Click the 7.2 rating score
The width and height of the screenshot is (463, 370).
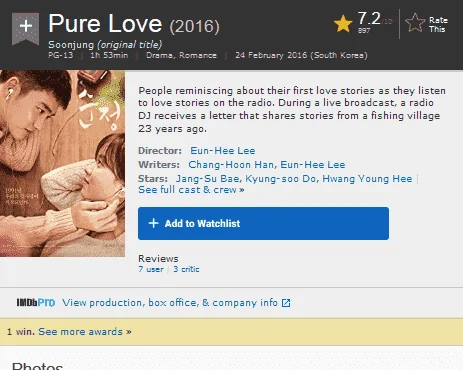tap(369, 19)
